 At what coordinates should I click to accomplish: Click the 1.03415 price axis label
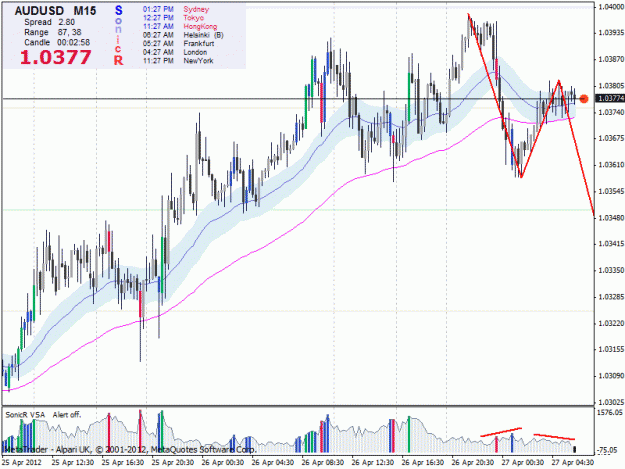[x=611, y=244]
